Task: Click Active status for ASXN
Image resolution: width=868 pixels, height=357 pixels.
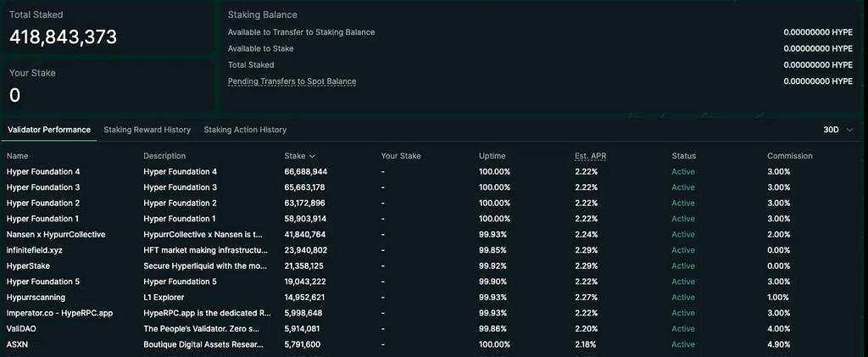Action: click(683, 344)
